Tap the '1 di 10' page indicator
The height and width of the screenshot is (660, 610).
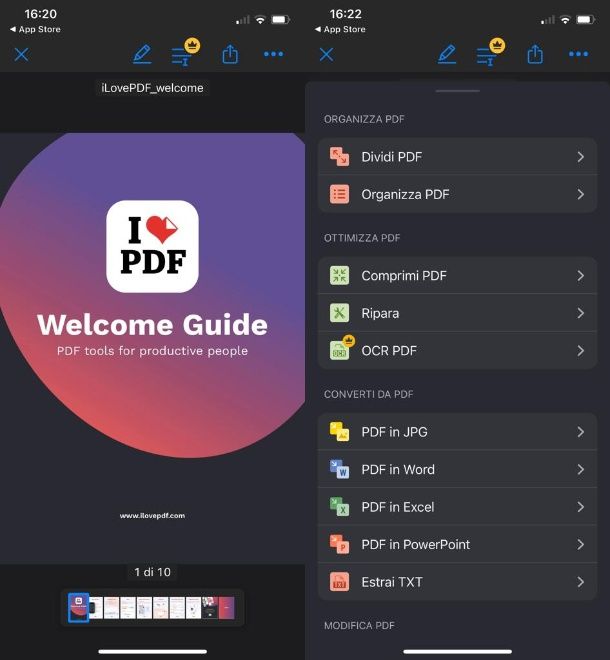[152, 572]
